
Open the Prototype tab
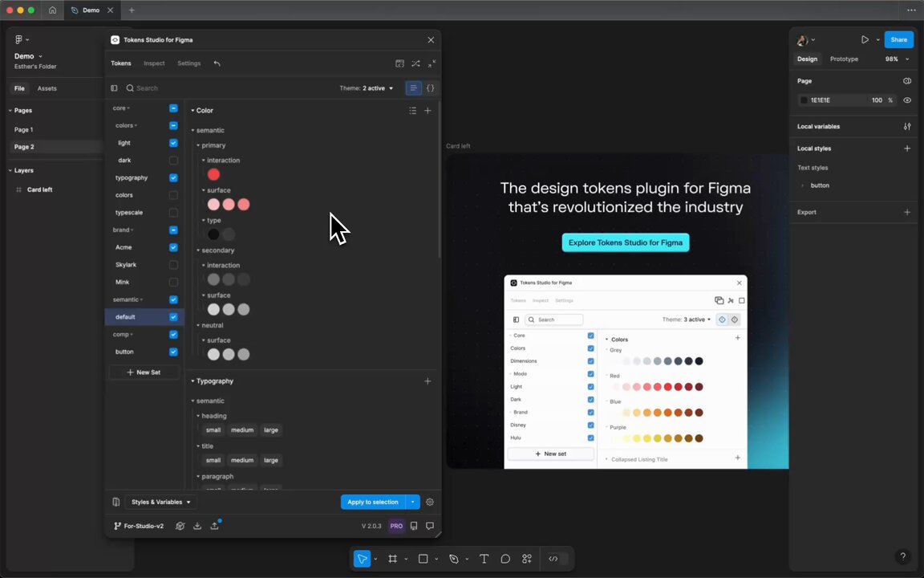pyautogui.click(x=844, y=59)
